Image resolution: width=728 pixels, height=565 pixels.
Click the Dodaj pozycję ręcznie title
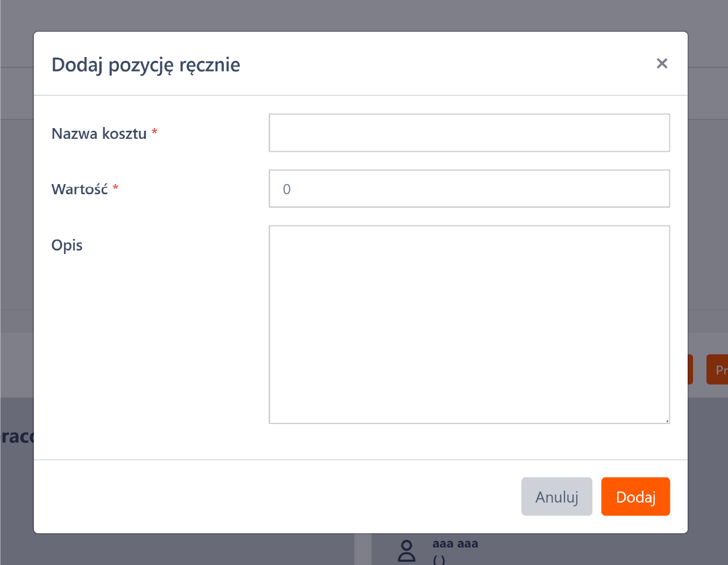click(x=146, y=65)
